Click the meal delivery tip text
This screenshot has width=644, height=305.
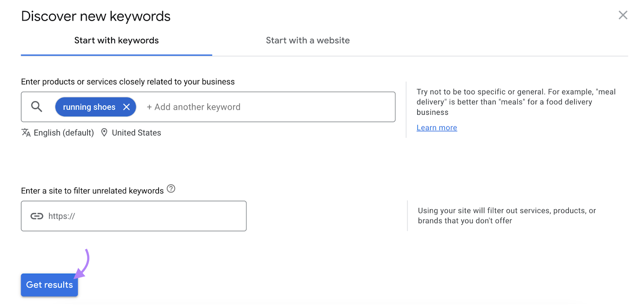point(516,102)
